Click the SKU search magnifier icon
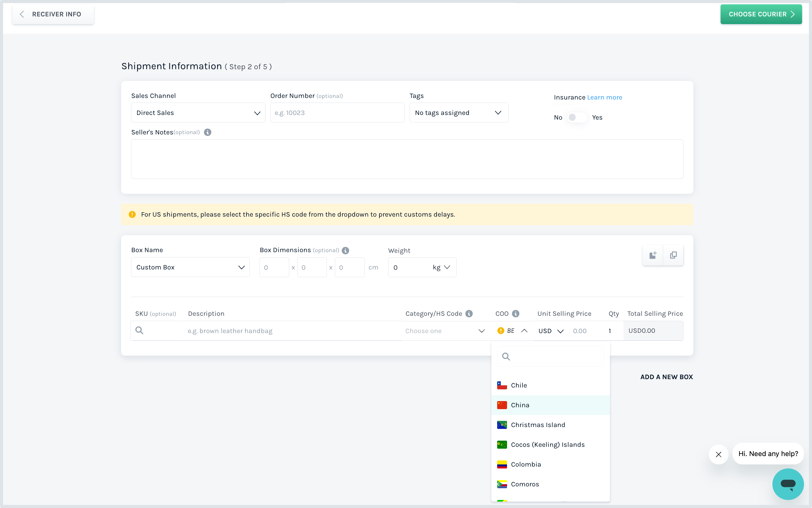 tap(139, 331)
